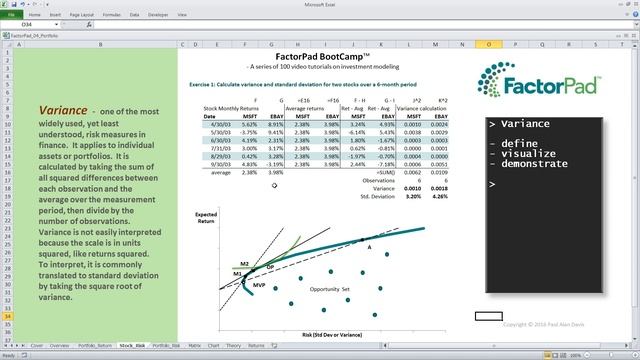Save the workbook using Quick Access icon
The image size is (640, 360).
coord(13,4)
